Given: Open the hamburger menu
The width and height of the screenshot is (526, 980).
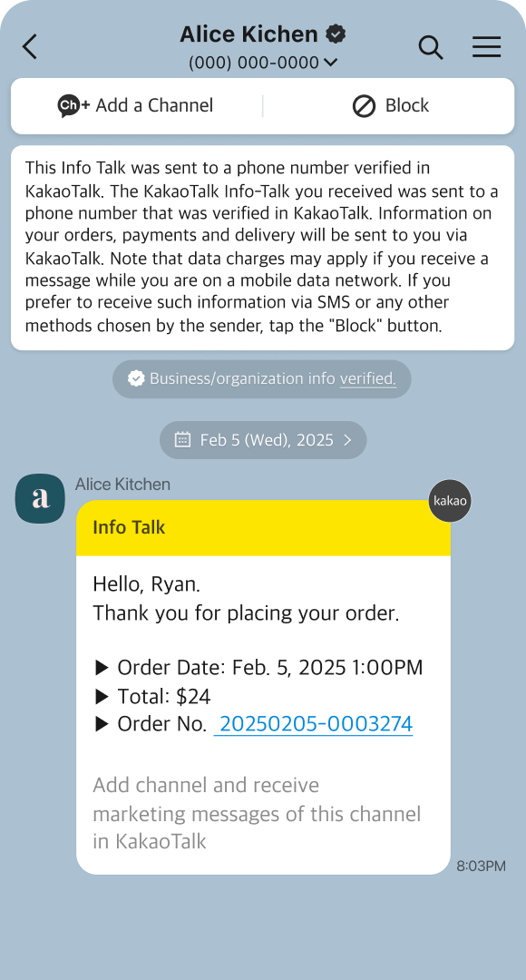Looking at the screenshot, I should pos(486,46).
